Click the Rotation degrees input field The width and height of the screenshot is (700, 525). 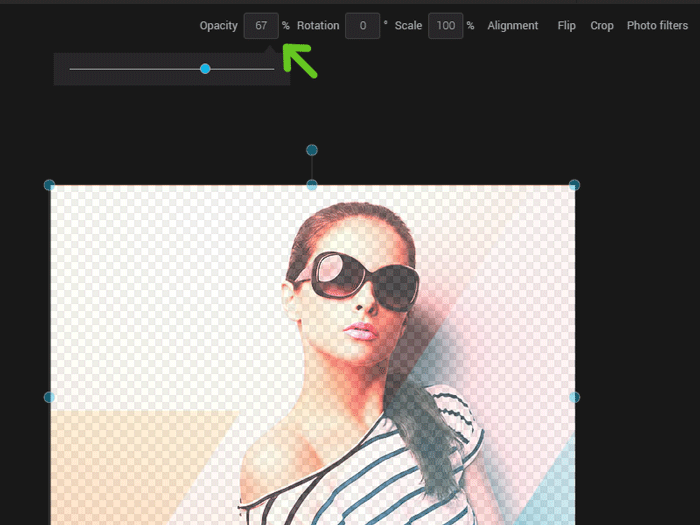tap(362, 26)
